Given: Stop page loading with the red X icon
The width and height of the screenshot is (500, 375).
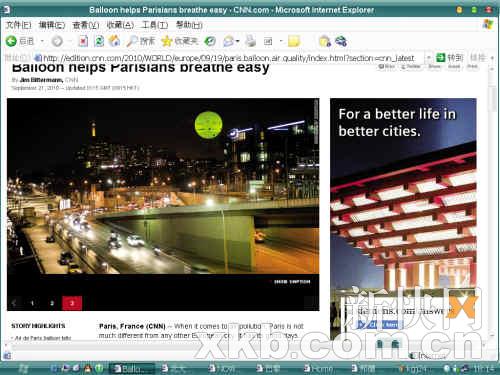Looking at the screenshot, I should (83, 41).
